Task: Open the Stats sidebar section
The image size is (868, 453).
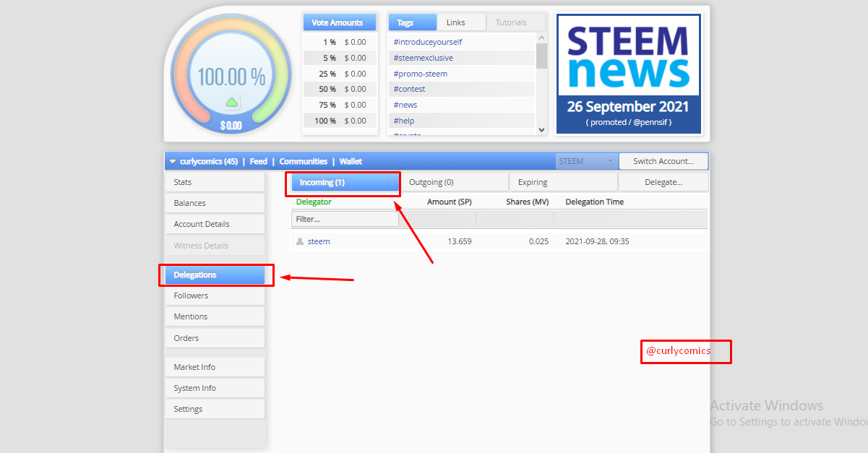Action: tap(215, 182)
